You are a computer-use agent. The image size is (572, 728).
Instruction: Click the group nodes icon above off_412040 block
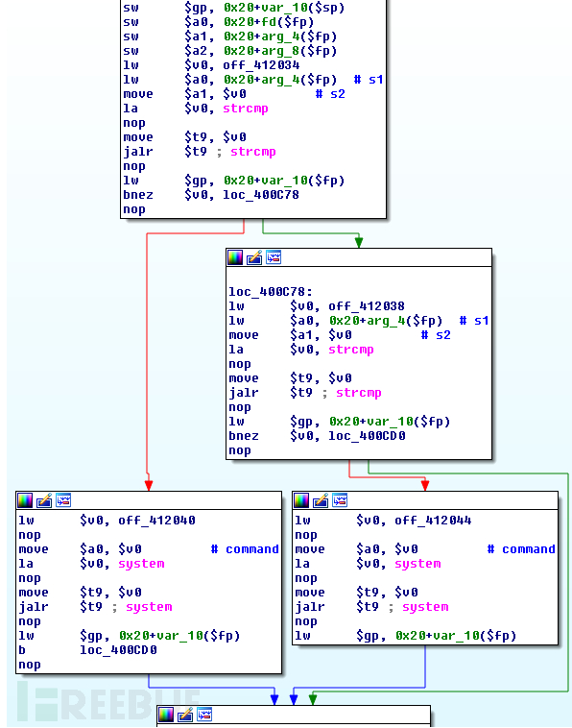coord(63,500)
